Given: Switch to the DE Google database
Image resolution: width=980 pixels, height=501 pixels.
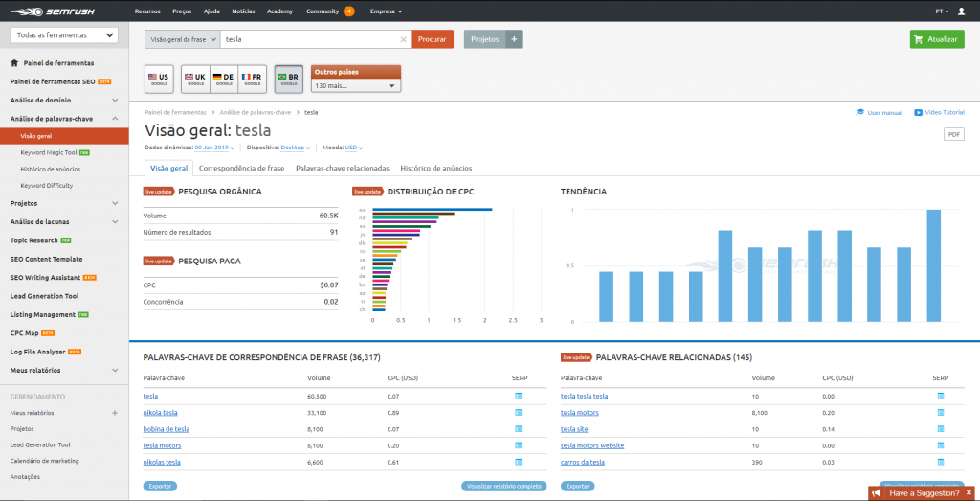Looking at the screenshot, I should click(224, 79).
